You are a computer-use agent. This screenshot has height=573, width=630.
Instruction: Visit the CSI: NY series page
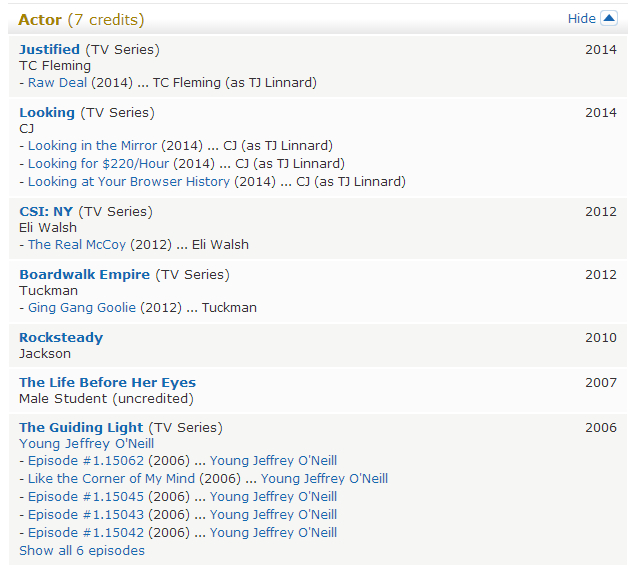pos(46,211)
